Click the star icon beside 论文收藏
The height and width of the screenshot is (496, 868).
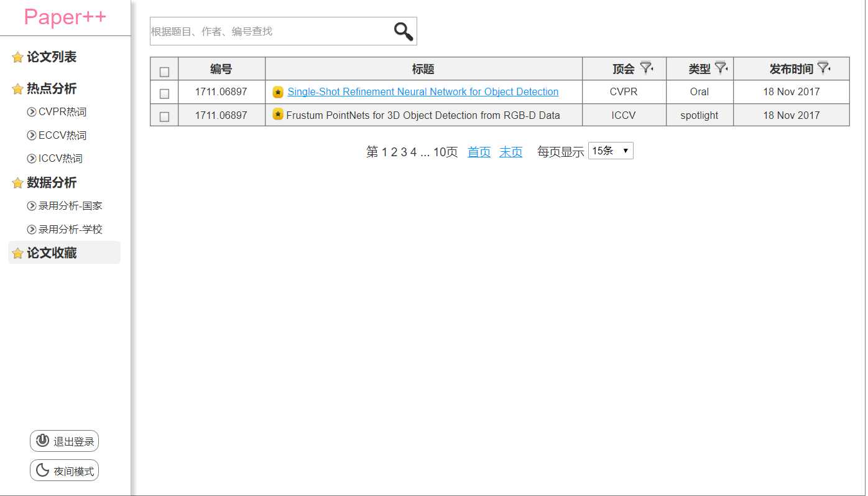(17, 254)
